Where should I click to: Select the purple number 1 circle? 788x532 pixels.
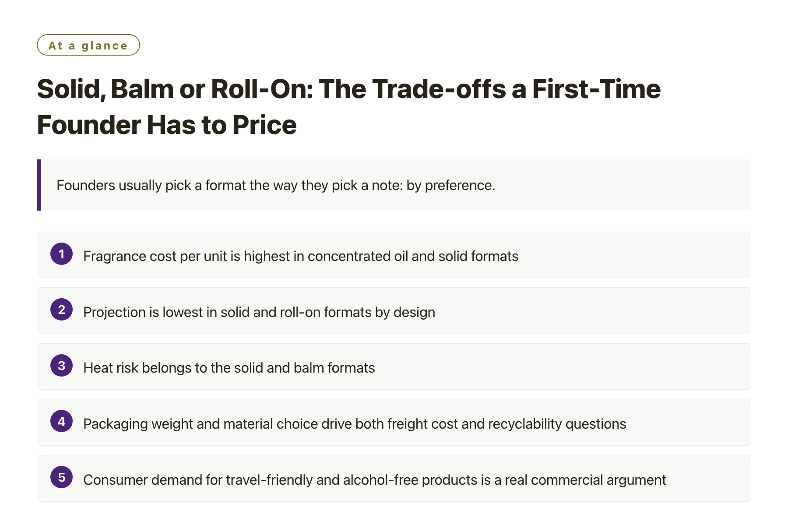61,254
